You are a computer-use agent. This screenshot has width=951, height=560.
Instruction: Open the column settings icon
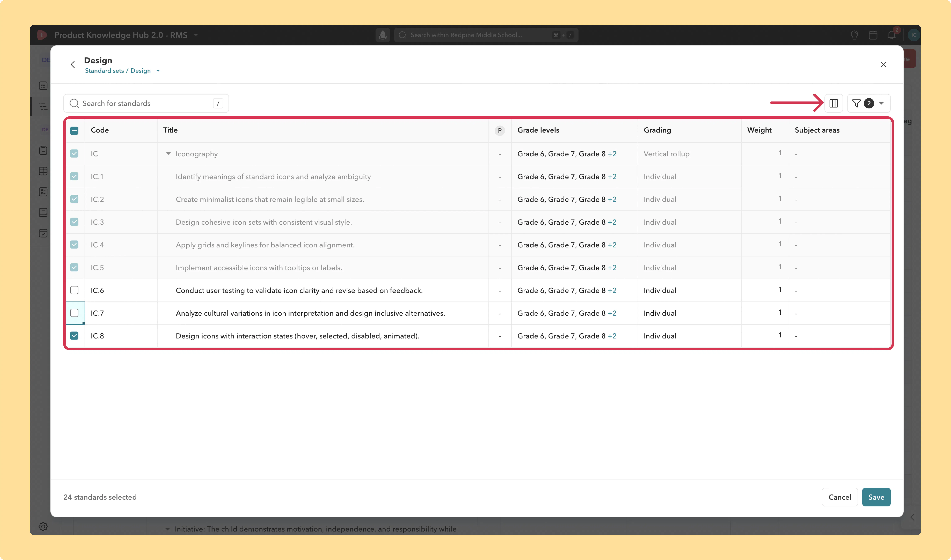834,103
